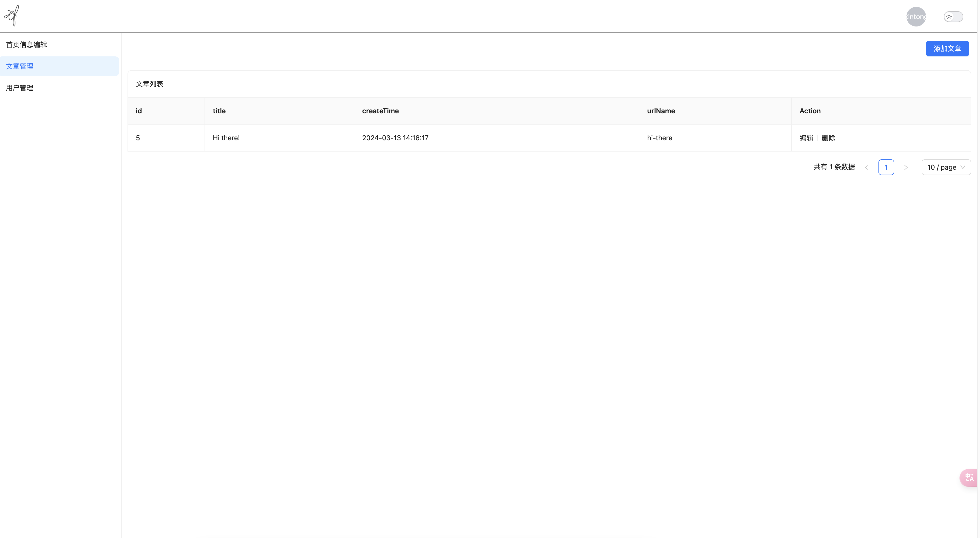Viewport: 980px width, 538px height.
Task: Click the 2024-03-13 14:16:17 cell
Action: (496, 138)
